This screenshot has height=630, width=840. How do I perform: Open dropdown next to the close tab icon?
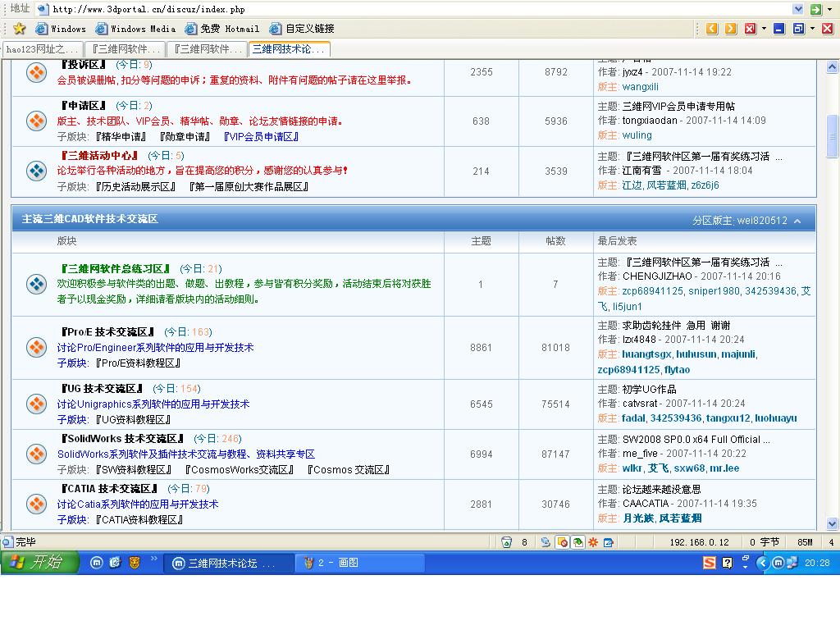pos(764,29)
